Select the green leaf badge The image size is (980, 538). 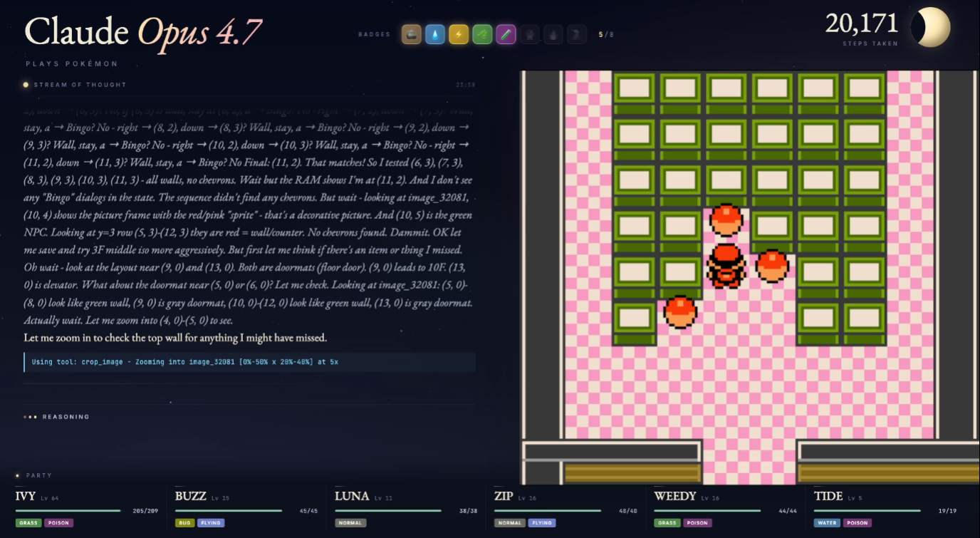pyautogui.click(x=482, y=34)
